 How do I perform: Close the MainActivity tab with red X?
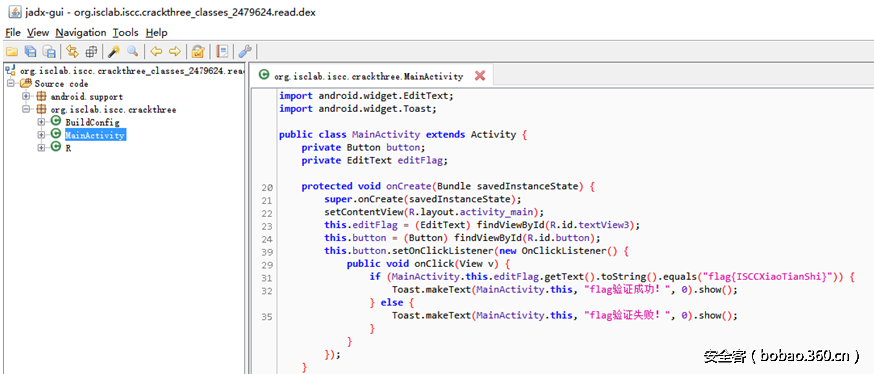click(x=479, y=76)
